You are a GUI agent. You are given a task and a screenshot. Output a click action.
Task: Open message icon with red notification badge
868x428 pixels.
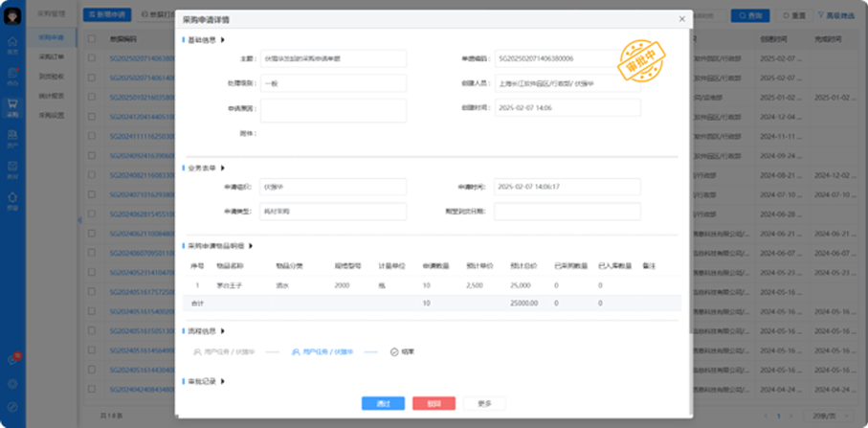[12, 360]
